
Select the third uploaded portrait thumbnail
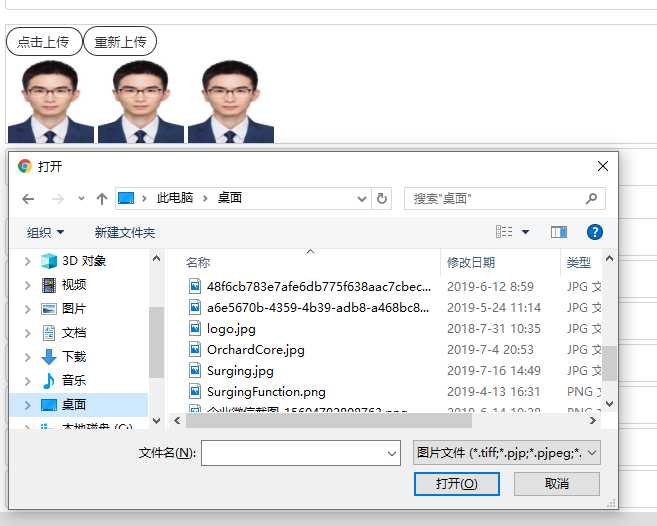pos(231,102)
